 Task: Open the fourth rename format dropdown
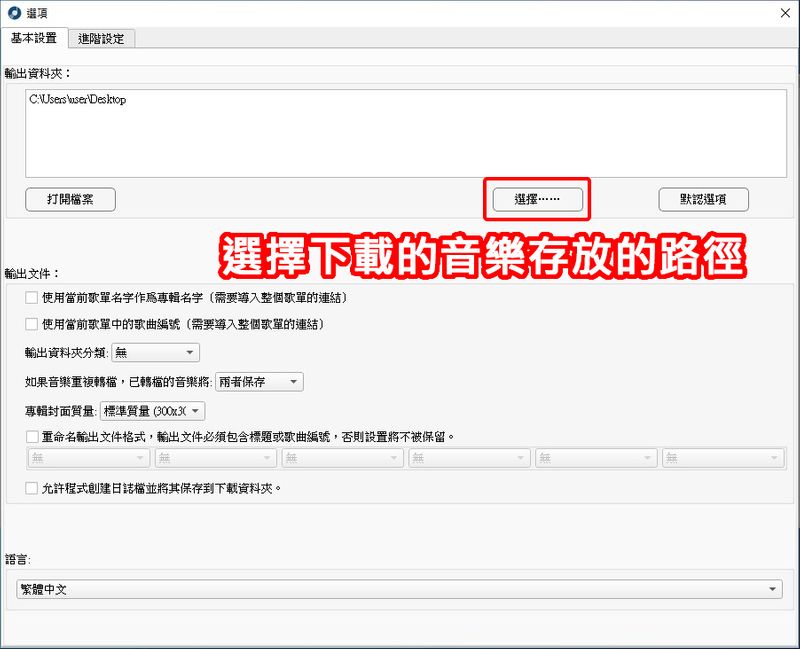pyautogui.click(x=469, y=458)
